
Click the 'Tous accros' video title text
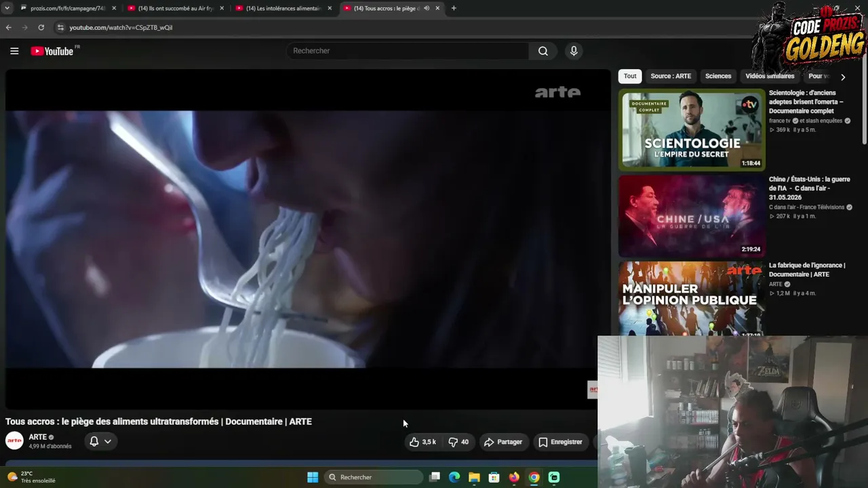[159, 422]
